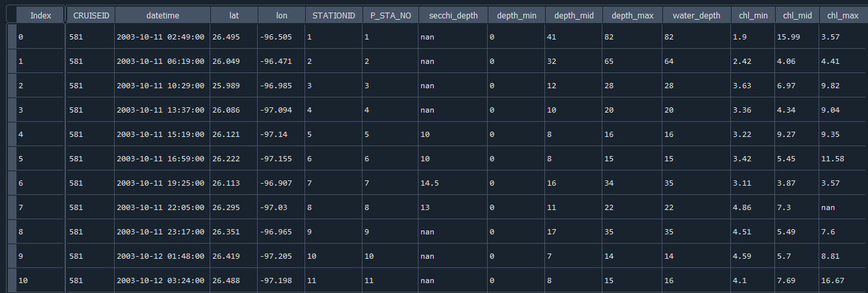Image resolution: width=868 pixels, height=293 pixels.
Task: Click datetime cell 2003-10-11 16:59:00
Action: tap(162, 158)
